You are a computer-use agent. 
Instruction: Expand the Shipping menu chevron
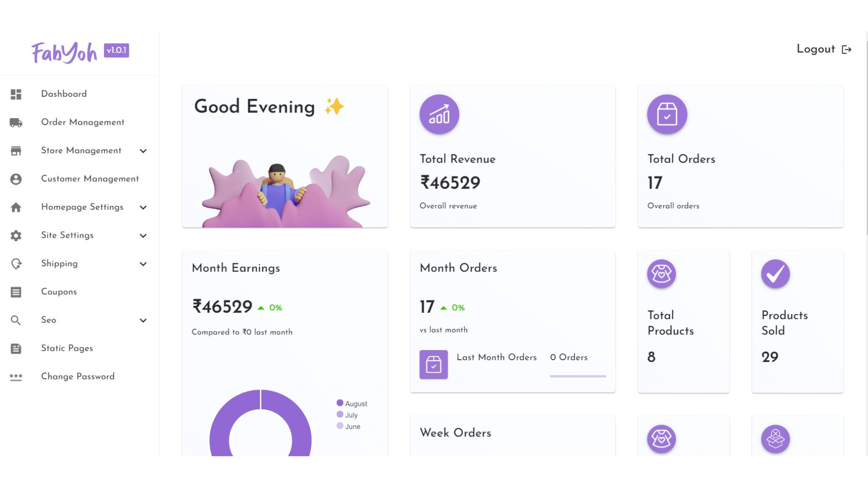point(143,264)
